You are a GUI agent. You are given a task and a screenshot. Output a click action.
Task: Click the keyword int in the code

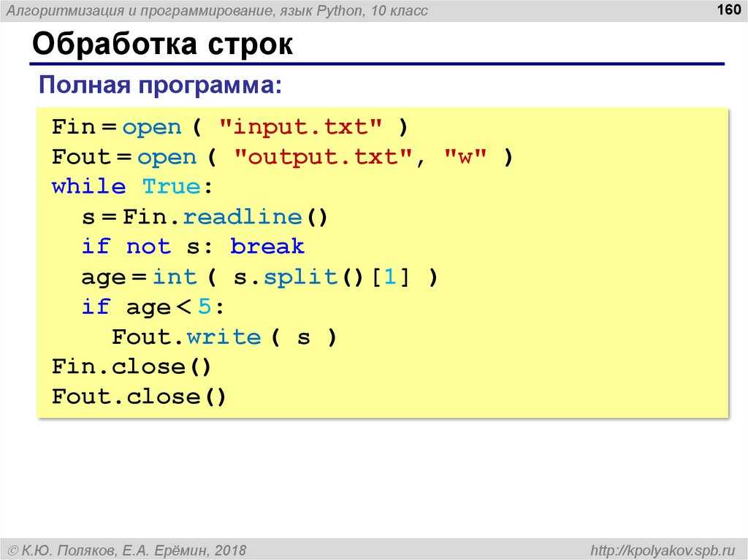tap(175, 276)
